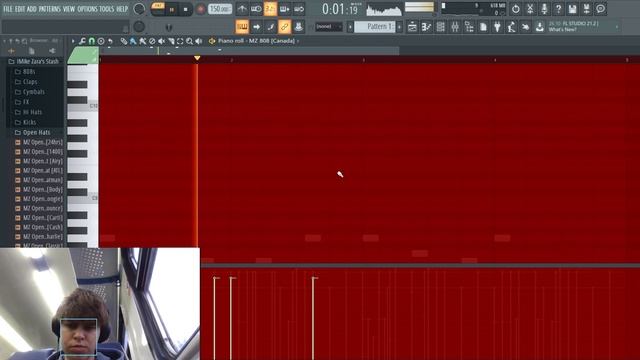
Task: Open the Piano roll window icon
Action: [427, 27]
